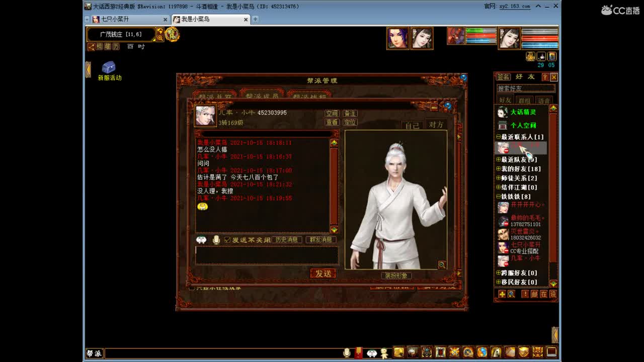Viewport: 644px width, 362px height.
Task: Click the blue orb icon on the chat window
Action: 447,106
